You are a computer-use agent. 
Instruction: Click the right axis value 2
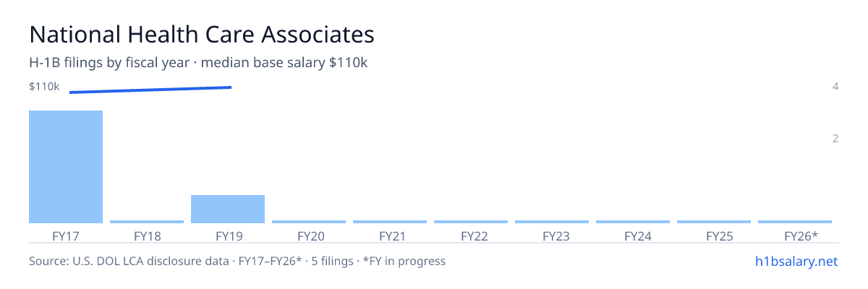click(x=835, y=138)
